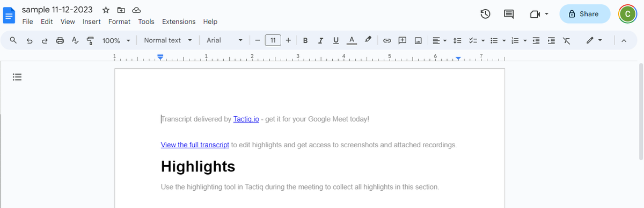Open the text color picker

tap(352, 40)
